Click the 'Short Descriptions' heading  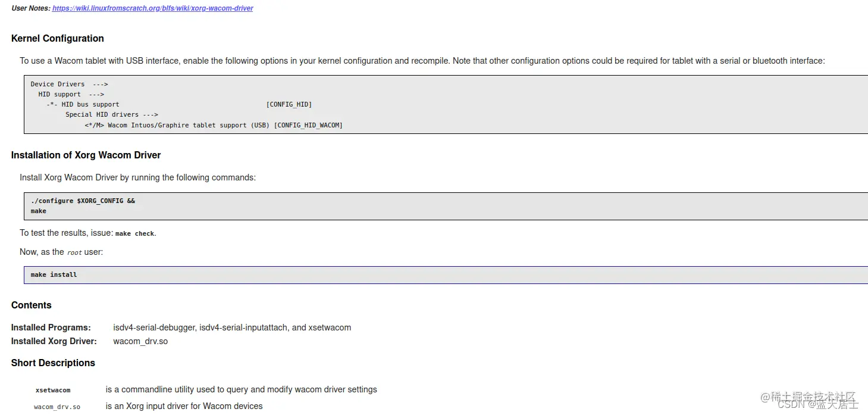click(53, 363)
